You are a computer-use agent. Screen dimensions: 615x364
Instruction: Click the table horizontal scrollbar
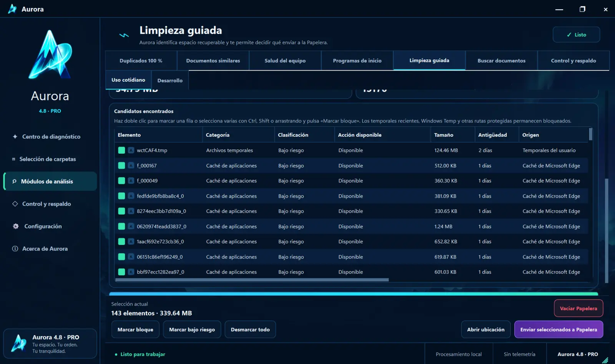(252, 280)
